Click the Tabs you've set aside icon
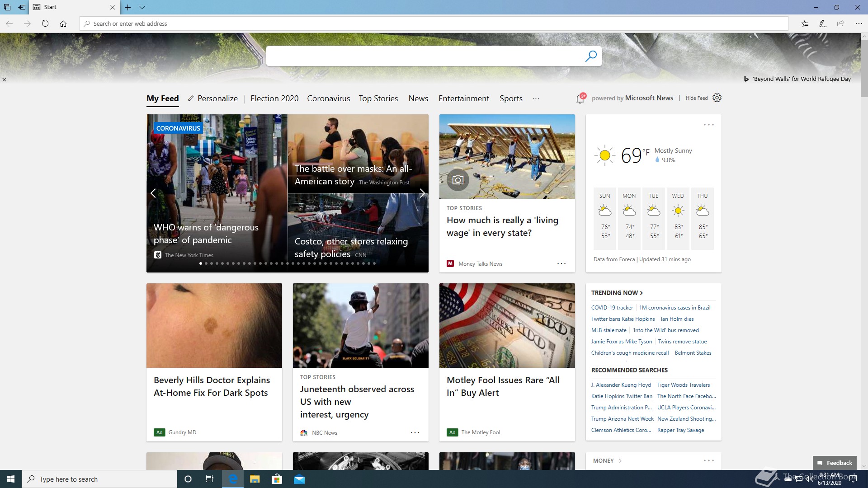Image resolution: width=868 pixels, height=488 pixels. pyautogui.click(x=7, y=7)
